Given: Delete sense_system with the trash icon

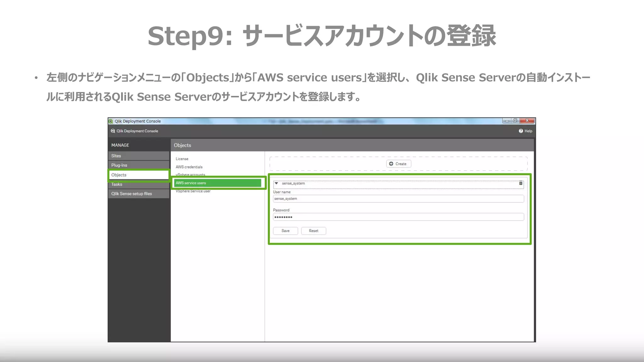Looking at the screenshot, I should click(521, 184).
